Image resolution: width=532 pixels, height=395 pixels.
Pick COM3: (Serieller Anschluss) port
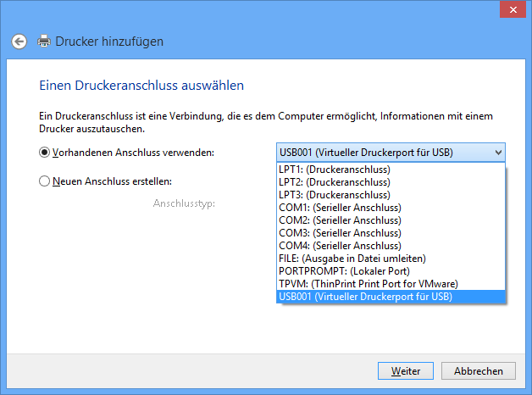pos(391,233)
